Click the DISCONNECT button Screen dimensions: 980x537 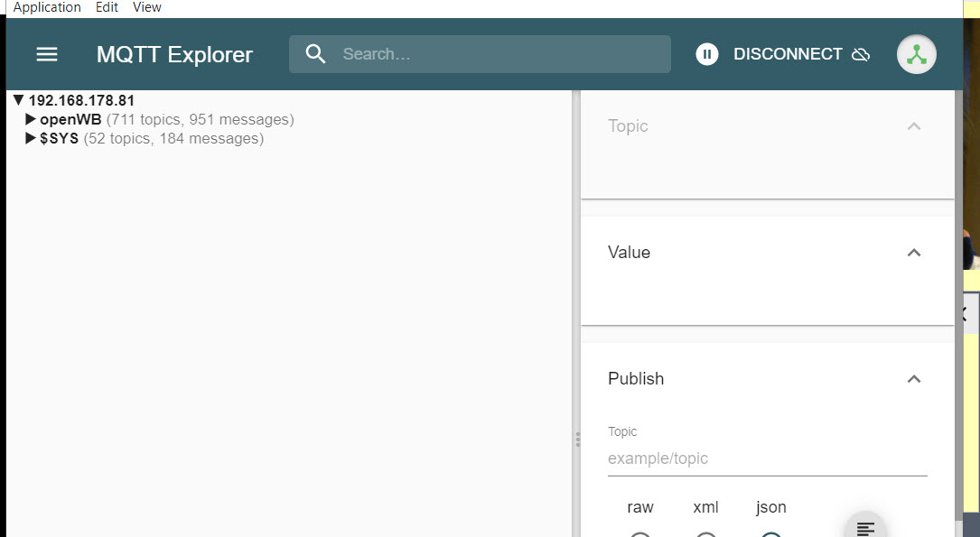pyautogui.click(x=787, y=54)
